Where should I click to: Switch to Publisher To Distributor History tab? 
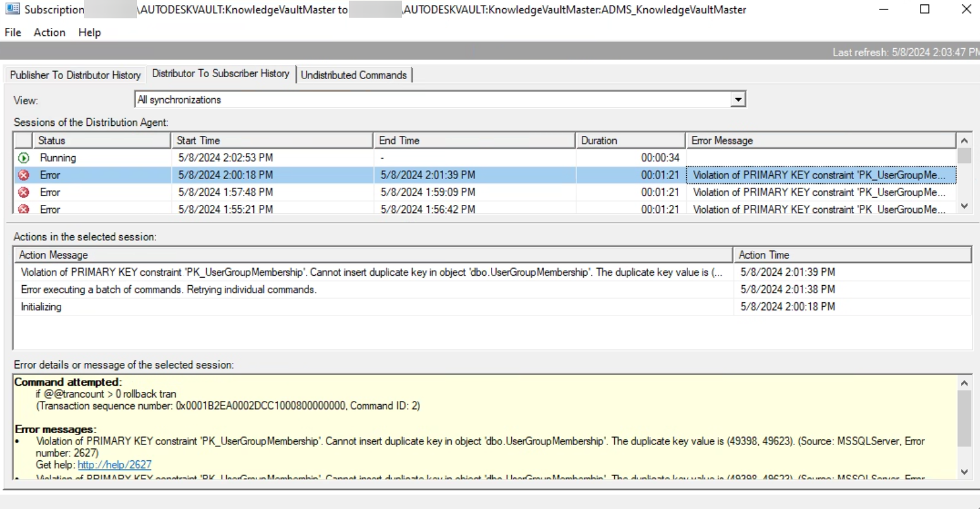pyautogui.click(x=75, y=75)
